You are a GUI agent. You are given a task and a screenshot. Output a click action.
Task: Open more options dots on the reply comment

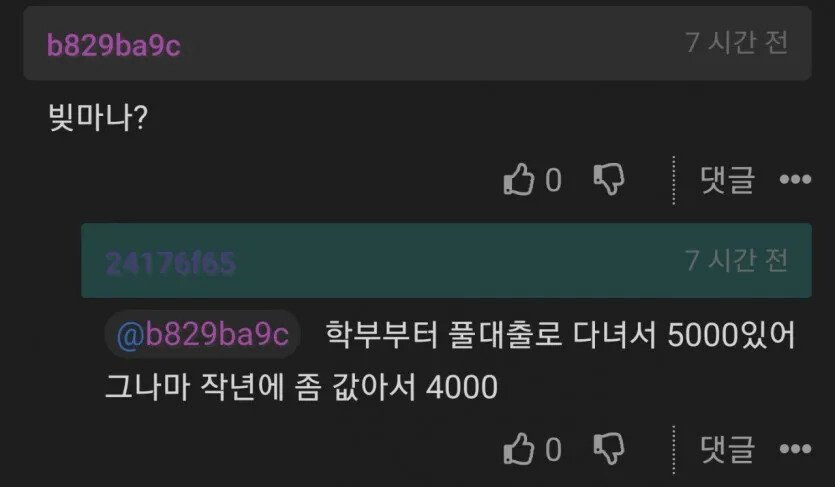(795, 449)
